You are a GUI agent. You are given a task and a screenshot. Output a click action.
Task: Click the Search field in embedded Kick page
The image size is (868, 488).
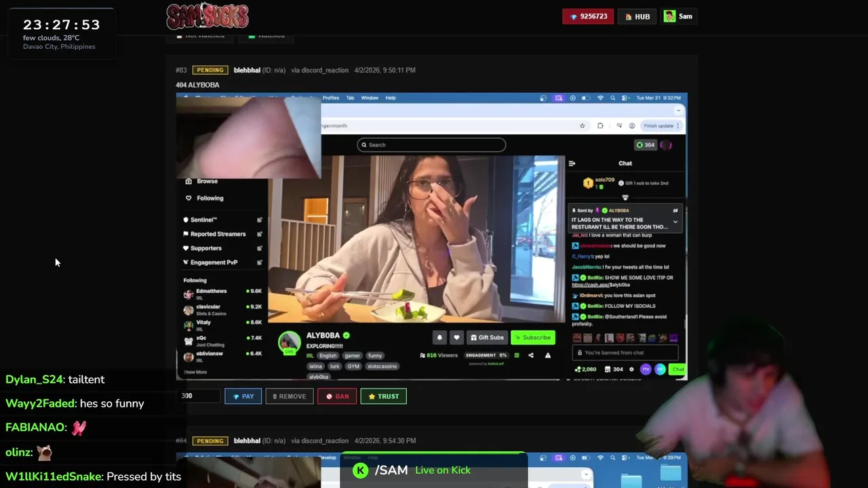point(431,144)
